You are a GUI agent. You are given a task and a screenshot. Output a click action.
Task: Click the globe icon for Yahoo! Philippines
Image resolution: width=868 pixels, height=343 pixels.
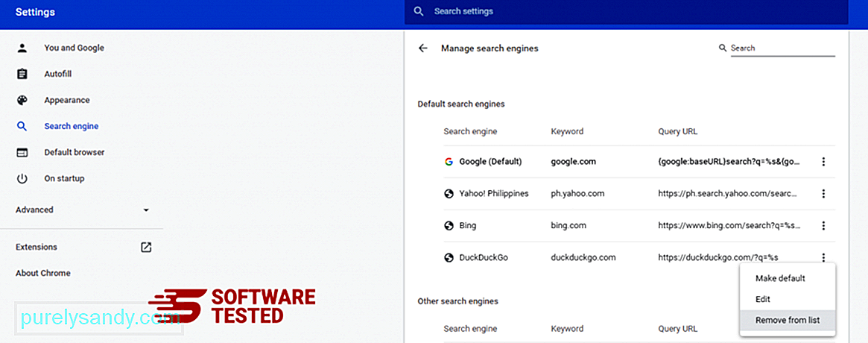(x=449, y=194)
